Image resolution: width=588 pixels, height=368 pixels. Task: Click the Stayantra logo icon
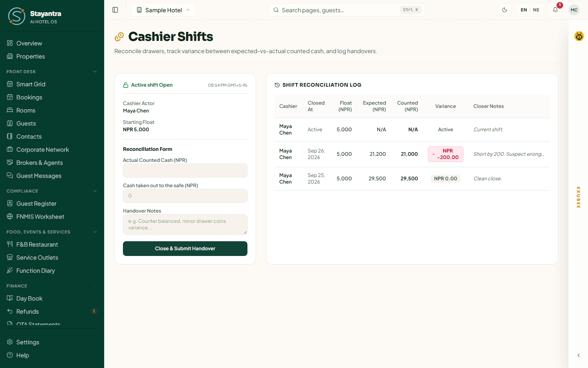click(17, 16)
